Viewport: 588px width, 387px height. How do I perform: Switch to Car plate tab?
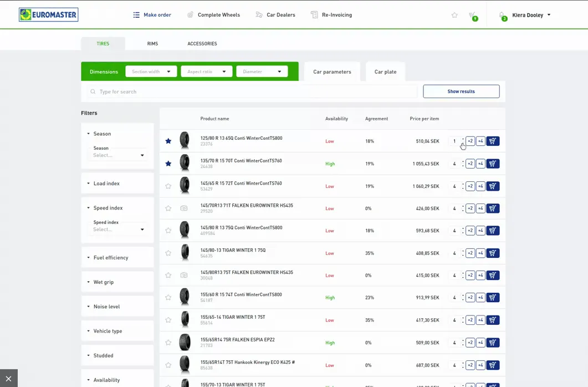[x=386, y=72]
